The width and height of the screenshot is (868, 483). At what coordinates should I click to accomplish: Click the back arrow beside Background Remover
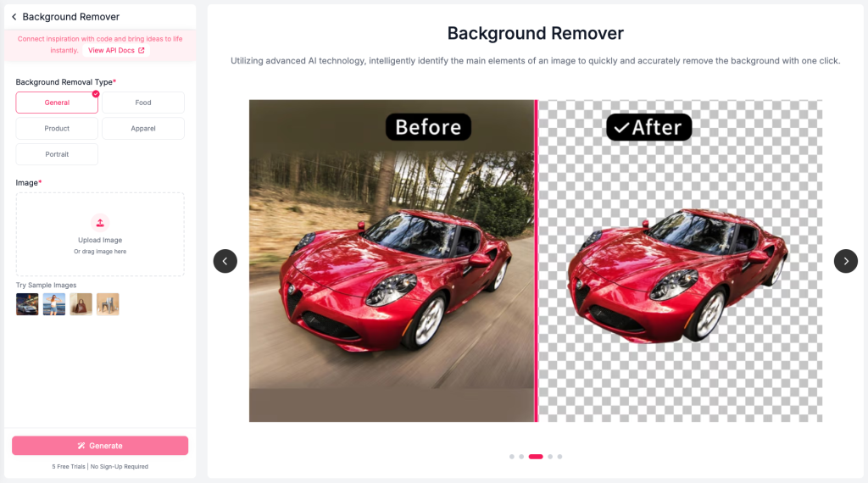tap(14, 17)
